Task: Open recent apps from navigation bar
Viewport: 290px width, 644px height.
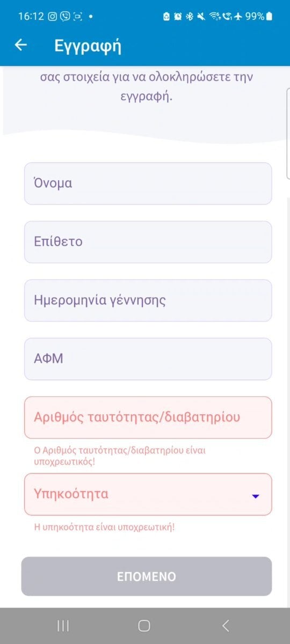Action: [x=63, y=625]
